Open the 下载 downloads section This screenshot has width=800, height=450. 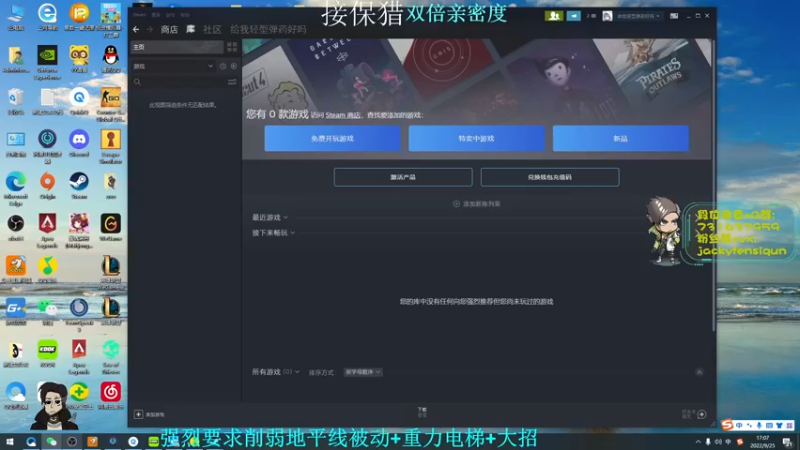click(x=422, y=412)
